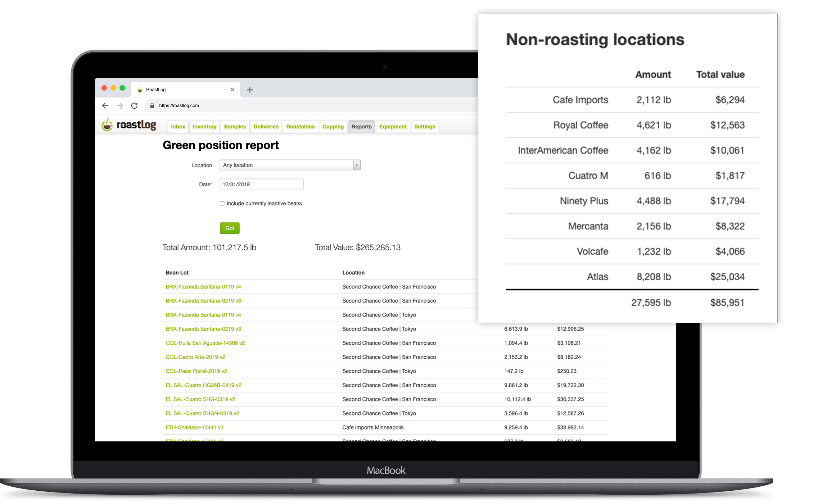Enable Include currently inactive beans checkbox
The height and width of the screenshot is (504, 822).
tap(222, 204)
